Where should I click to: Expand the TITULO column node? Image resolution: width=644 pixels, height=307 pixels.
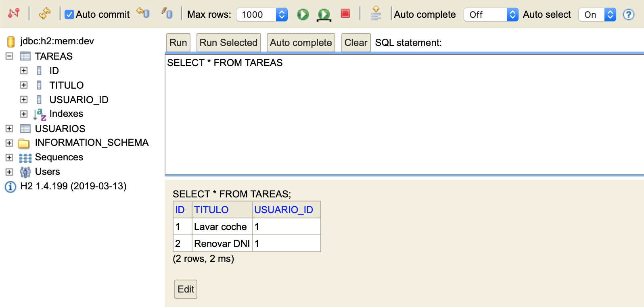tap(24, 85)
